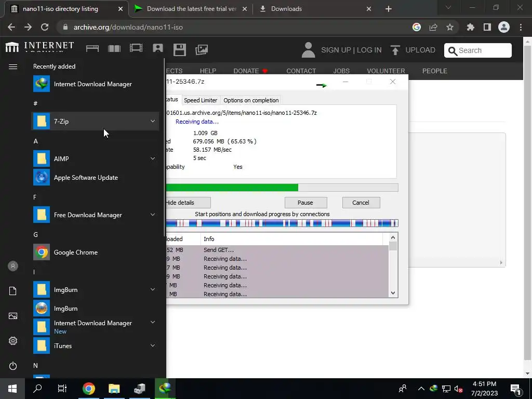Open a new browser tab
Screen dimensions: 532x399
[x=389, y=9]
